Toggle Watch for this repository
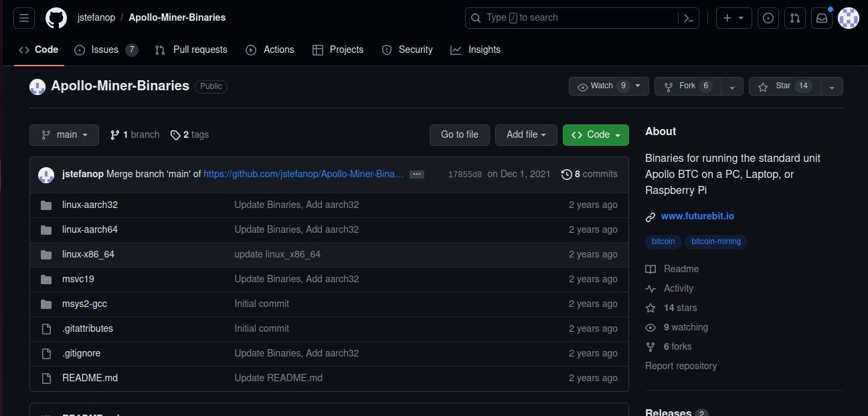This screenshot has width=868, height=416. [601, 86]
